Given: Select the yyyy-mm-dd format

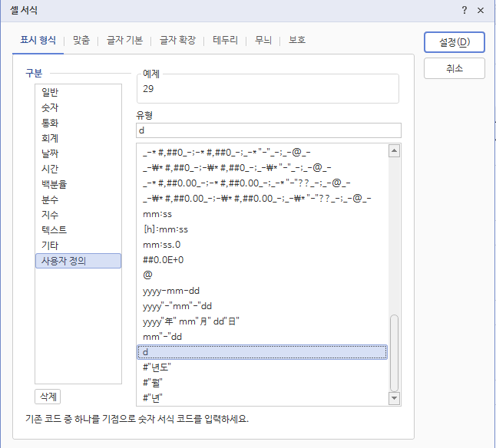Looking at the screenshot, I should click(x=263, y=291).
